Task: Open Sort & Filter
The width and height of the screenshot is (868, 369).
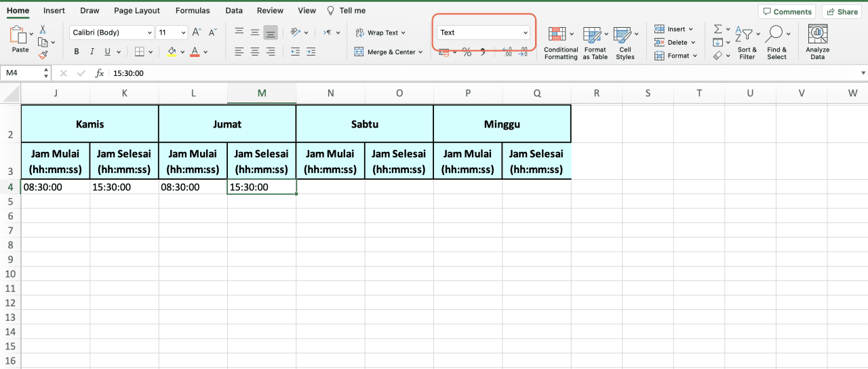Action: point(747,43)
